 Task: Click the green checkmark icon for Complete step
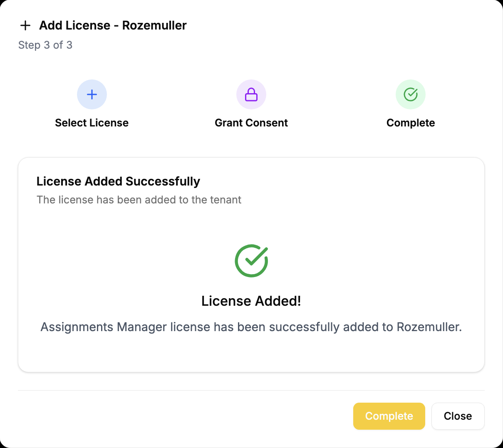tap(411, 94)
